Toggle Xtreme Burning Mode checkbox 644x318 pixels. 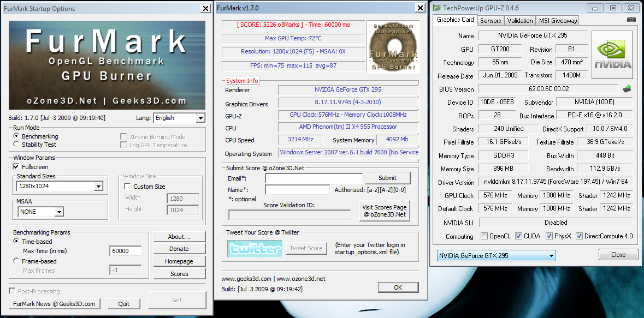[x=123, y=136]
